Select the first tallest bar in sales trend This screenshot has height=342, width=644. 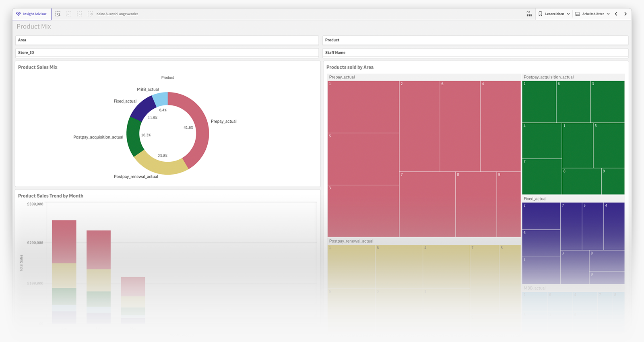pos(64,241)
